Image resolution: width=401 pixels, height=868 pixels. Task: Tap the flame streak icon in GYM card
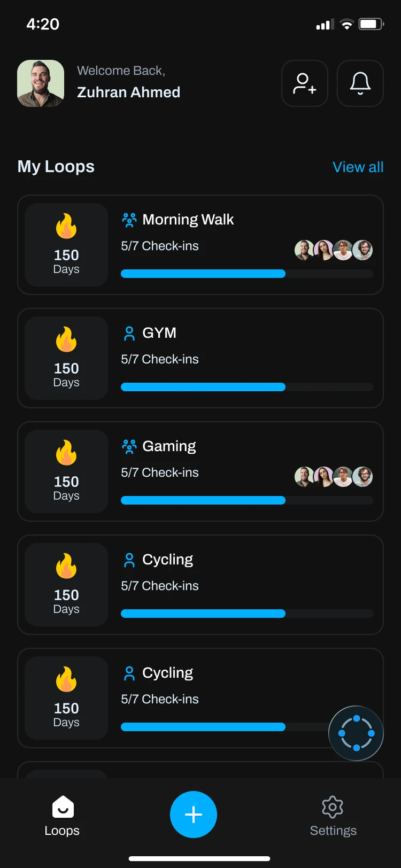tap(66, 339)
